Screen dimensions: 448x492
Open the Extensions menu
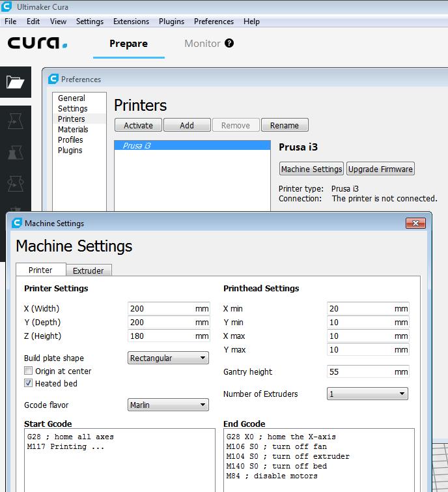tap(131, 22)
